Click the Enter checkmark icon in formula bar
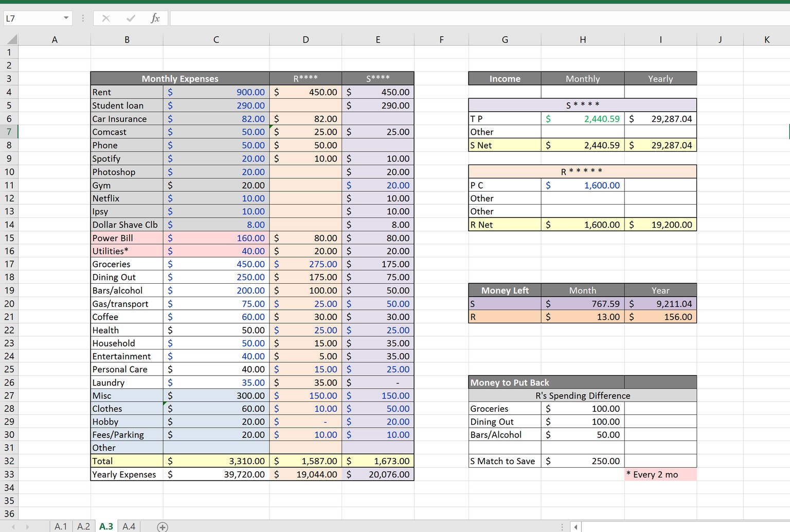The width and height of the screenshot is (790, 532). [x=131, y=19]
